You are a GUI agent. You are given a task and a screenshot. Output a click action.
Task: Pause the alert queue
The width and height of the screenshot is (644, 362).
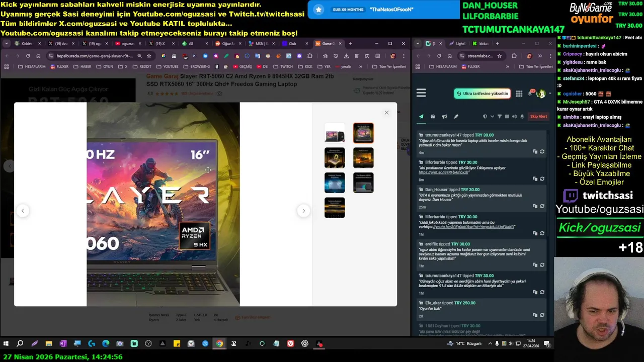(507, 117)
